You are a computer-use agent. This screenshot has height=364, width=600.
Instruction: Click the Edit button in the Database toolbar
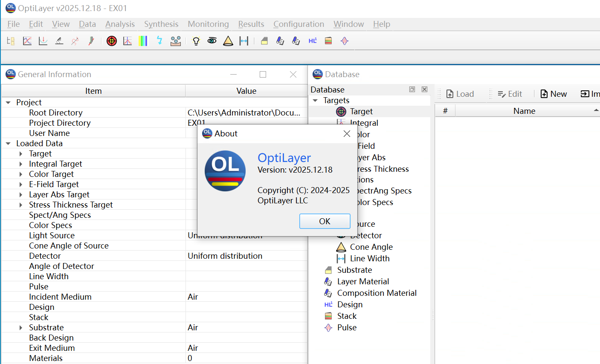click(510, 94)
